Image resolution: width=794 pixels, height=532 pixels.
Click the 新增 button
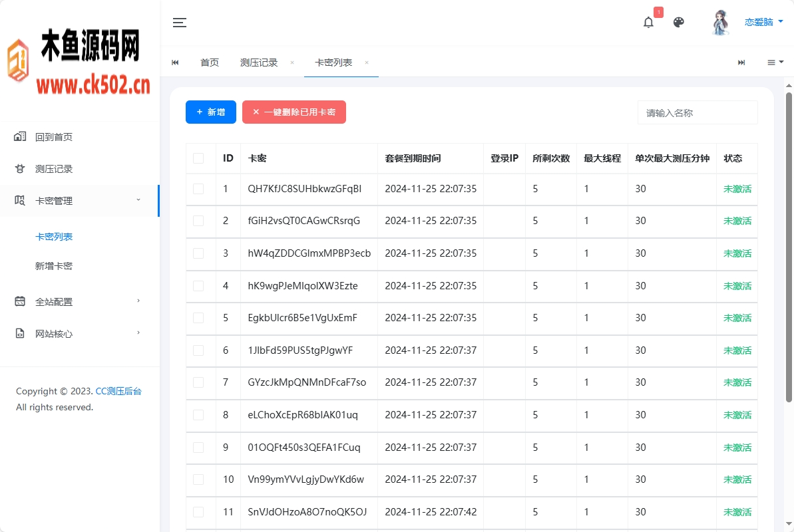click(211, 112)
